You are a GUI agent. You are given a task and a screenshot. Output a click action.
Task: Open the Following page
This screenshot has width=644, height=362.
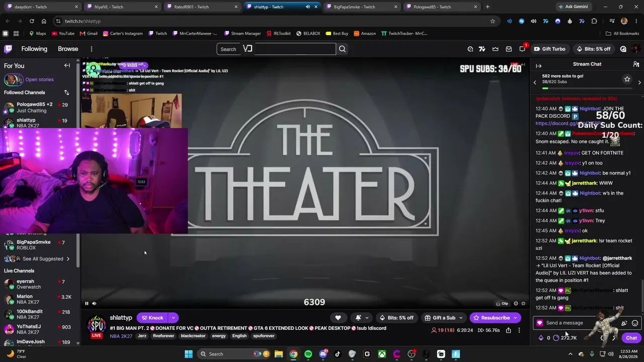click(x=34, y=49)
